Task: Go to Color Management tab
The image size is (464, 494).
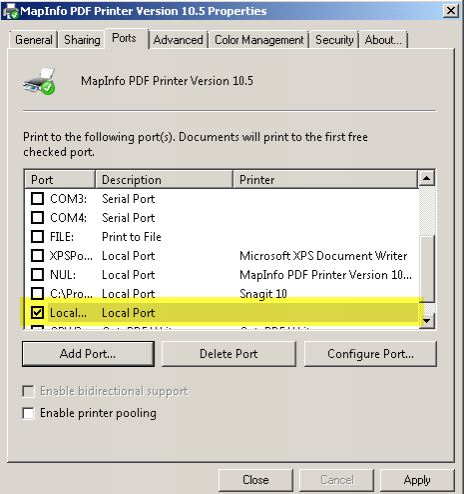Action: pos(259,40)
